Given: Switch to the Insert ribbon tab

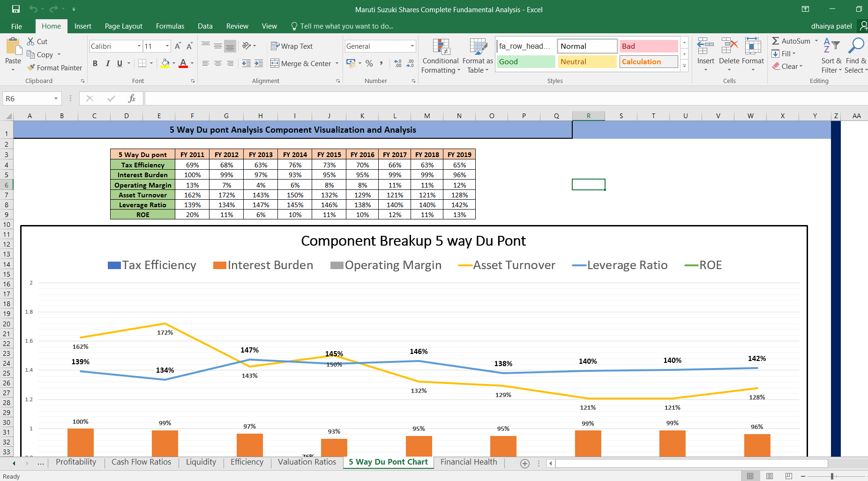Looking at the screenshot, I should (82, 26).
